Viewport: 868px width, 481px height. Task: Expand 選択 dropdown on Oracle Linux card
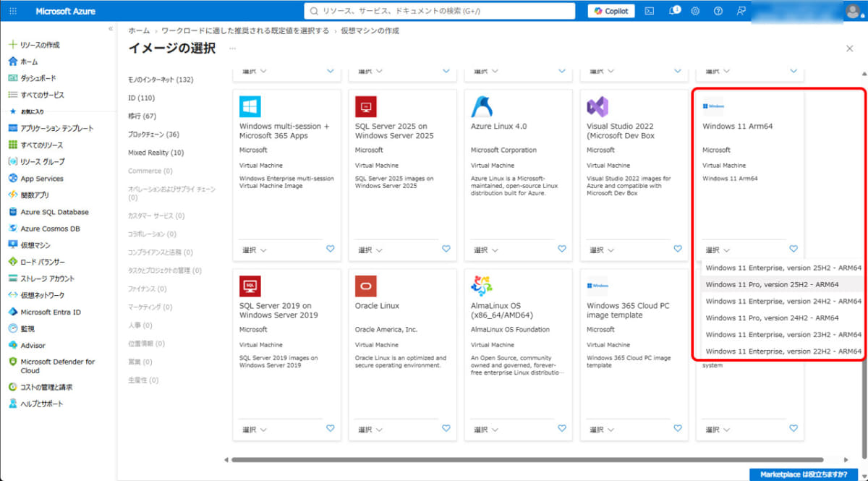370,429
